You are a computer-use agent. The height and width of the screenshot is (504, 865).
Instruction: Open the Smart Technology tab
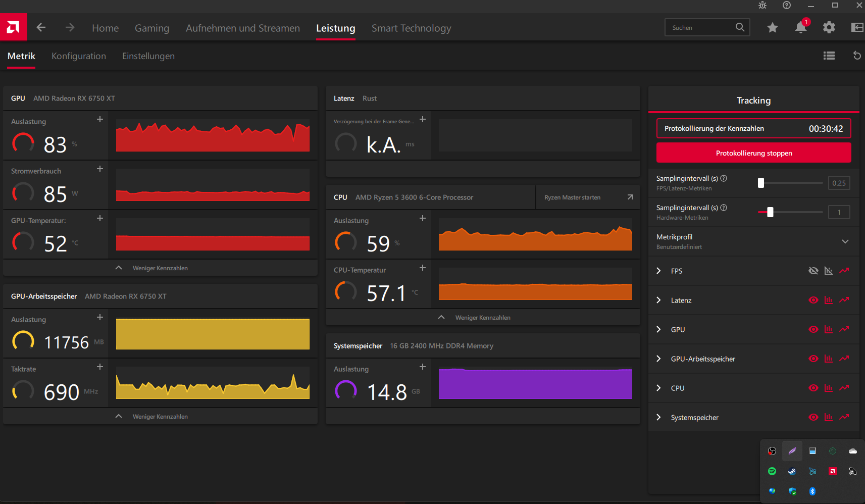[412, 28]
